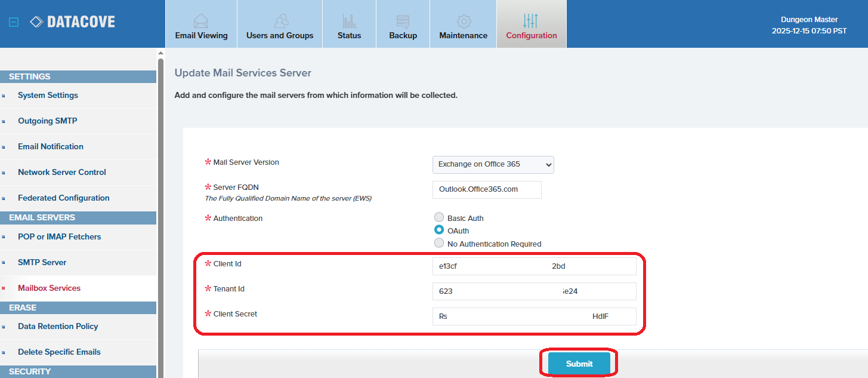Image resolution: width=868 pixels, height=378 pixels.
Task: Click the Dungeon Master user name
Action: pos(809,20)
